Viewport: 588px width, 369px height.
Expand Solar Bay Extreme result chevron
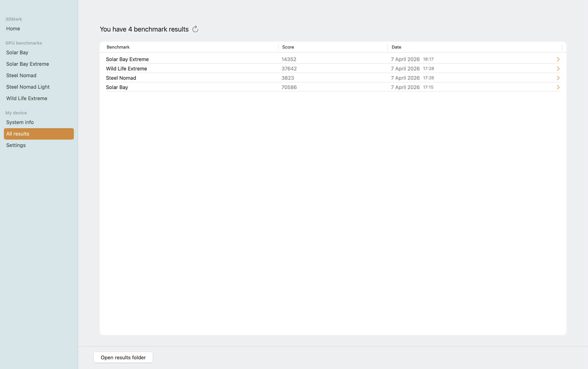(x=558, y=59)
